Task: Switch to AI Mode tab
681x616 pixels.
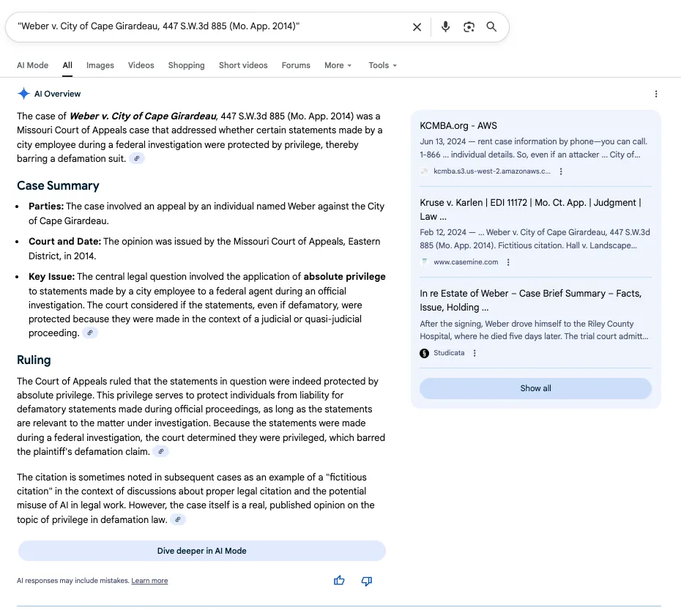Action: click(x=33, y=65)
